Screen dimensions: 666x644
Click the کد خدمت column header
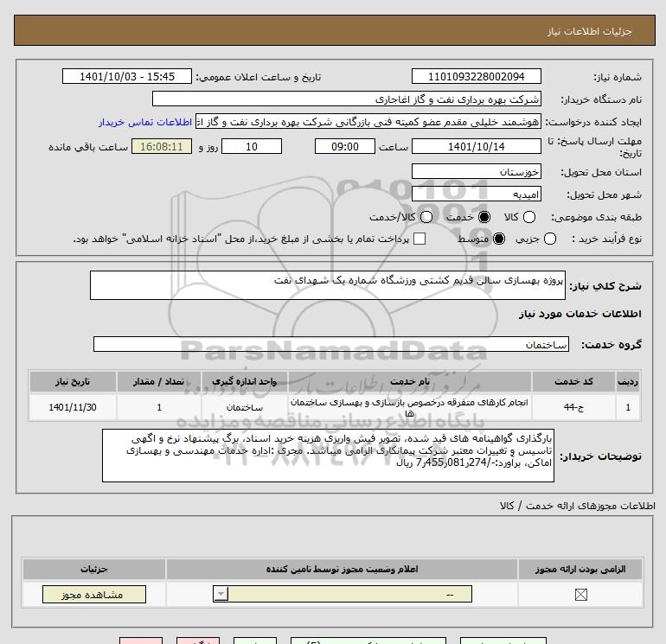(x=573, y=381)
